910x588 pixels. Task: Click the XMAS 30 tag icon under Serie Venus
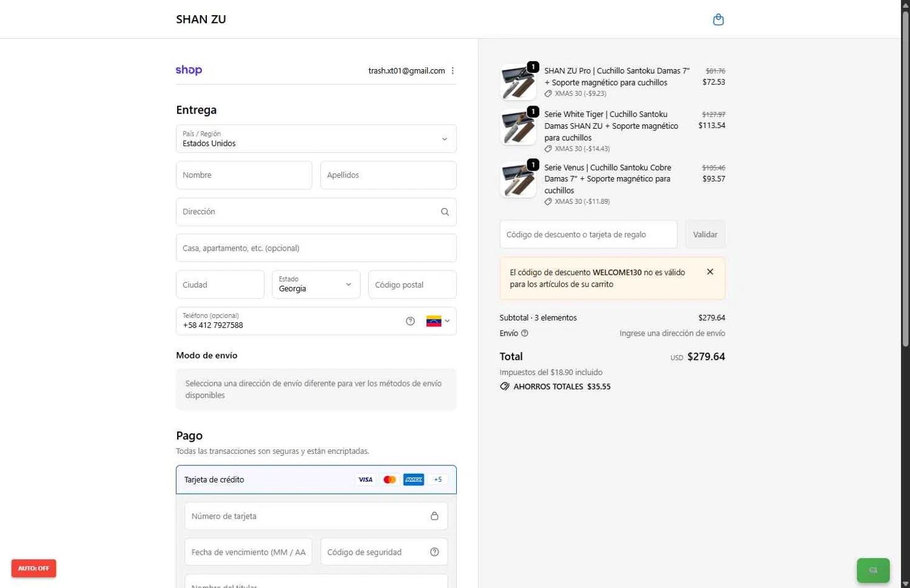point(548,201)
